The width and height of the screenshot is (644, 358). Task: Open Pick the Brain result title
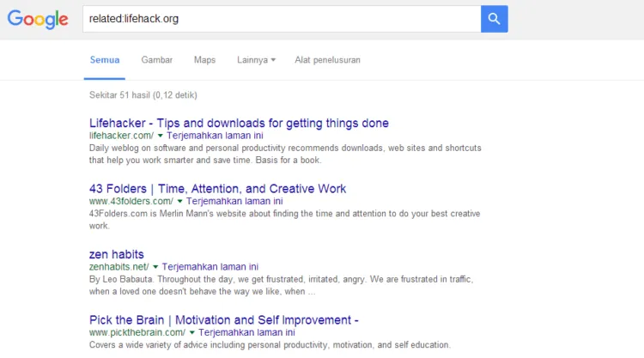coord(224,320)
